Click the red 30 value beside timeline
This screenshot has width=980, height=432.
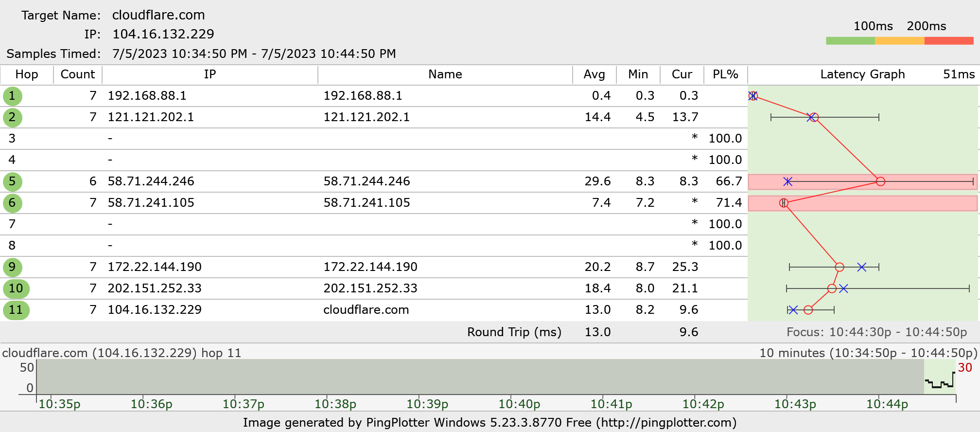pos(965,368)
